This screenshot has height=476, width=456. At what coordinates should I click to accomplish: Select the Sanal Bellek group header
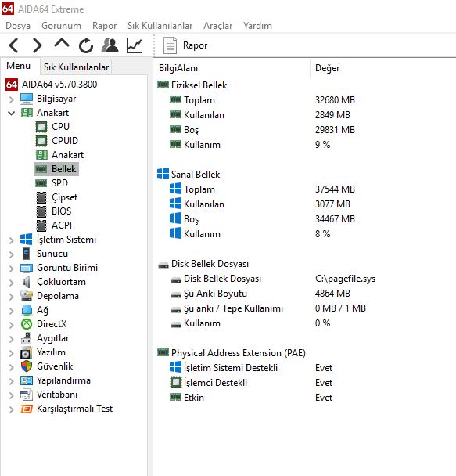(x=196, y=175)
